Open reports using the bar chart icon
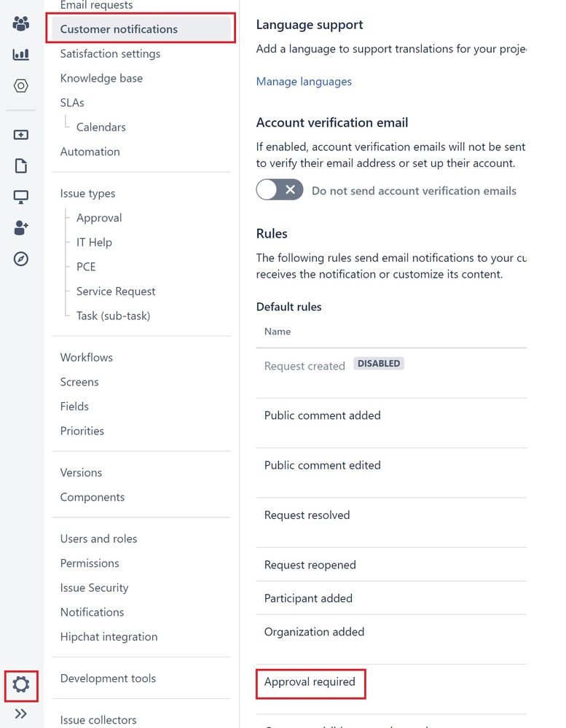This screenshot has width=566, height=728. [x=21, y=55]
